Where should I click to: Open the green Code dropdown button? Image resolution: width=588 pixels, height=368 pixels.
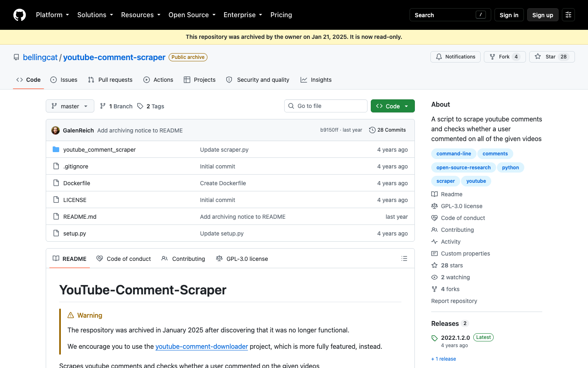(393, 106)
